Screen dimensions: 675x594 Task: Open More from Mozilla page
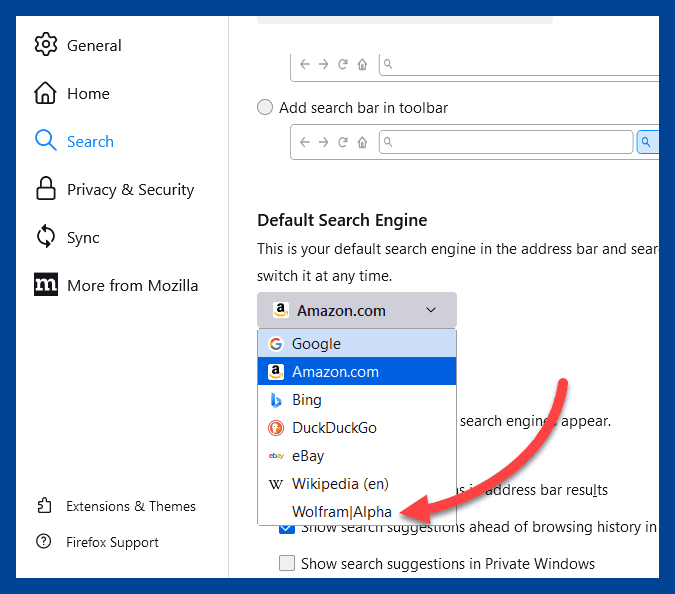click(116, 285)
